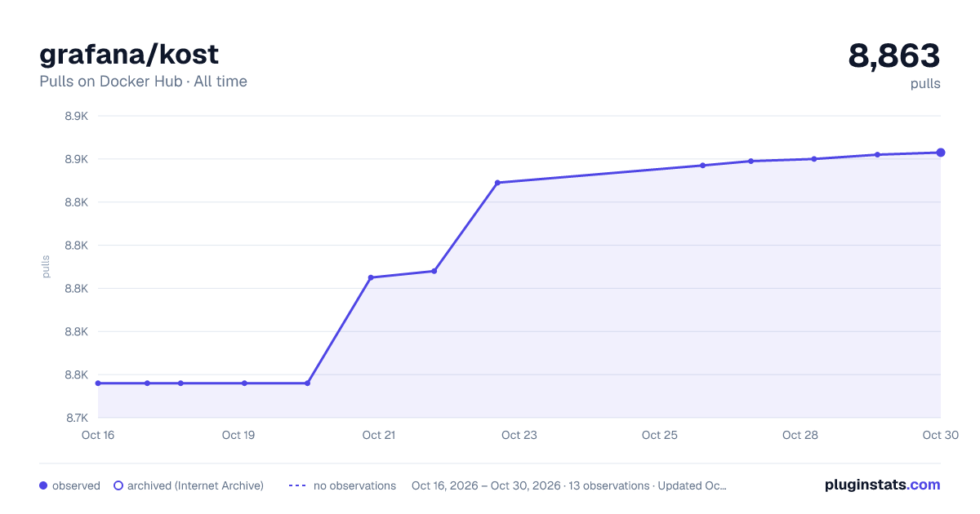The height and width of the screenshot is (514, 980).
Task: Click the 'pulls' label under 8,863
Action: pos(925,83)
